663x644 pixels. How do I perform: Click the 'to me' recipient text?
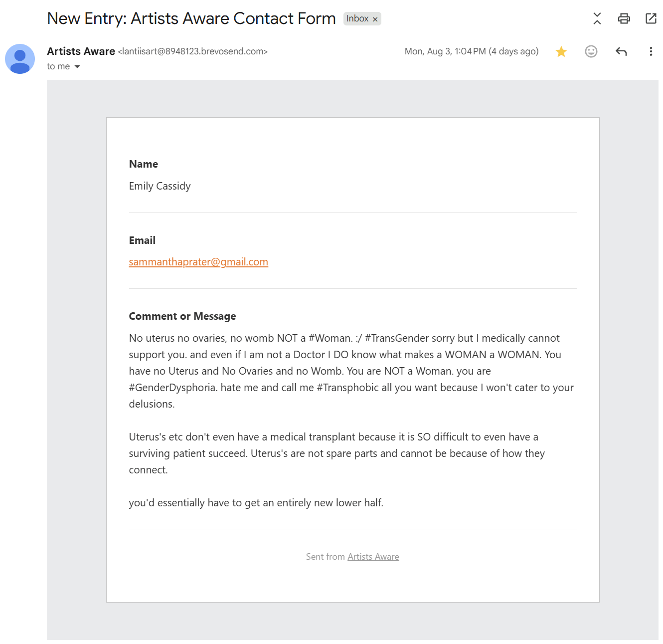click(x=58, y=66)
